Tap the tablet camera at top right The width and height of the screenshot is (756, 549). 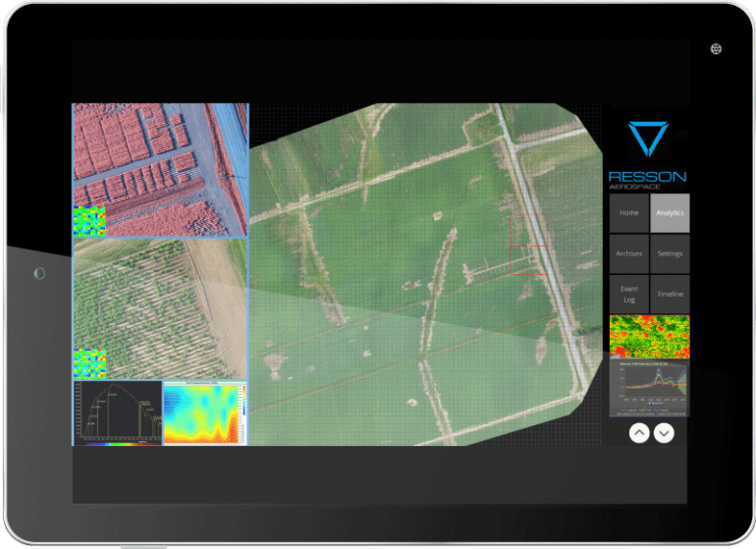pyautogui.click(x=716, y=48)
